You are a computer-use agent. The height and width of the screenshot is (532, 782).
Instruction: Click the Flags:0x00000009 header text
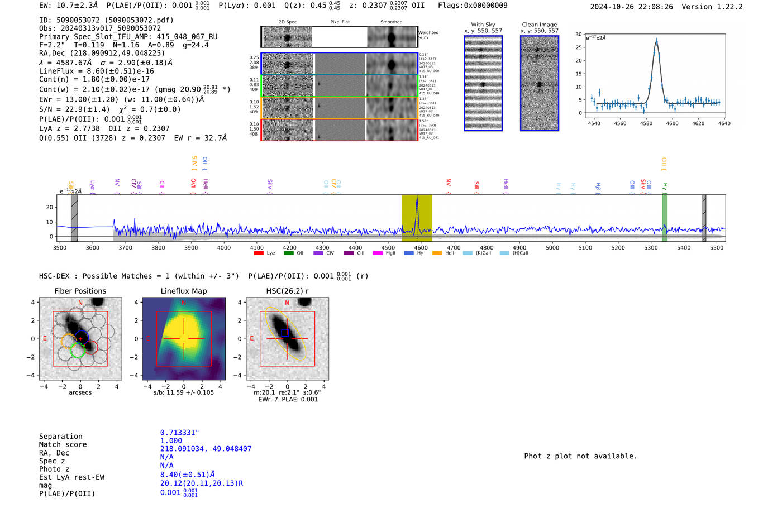pos(473,6)
